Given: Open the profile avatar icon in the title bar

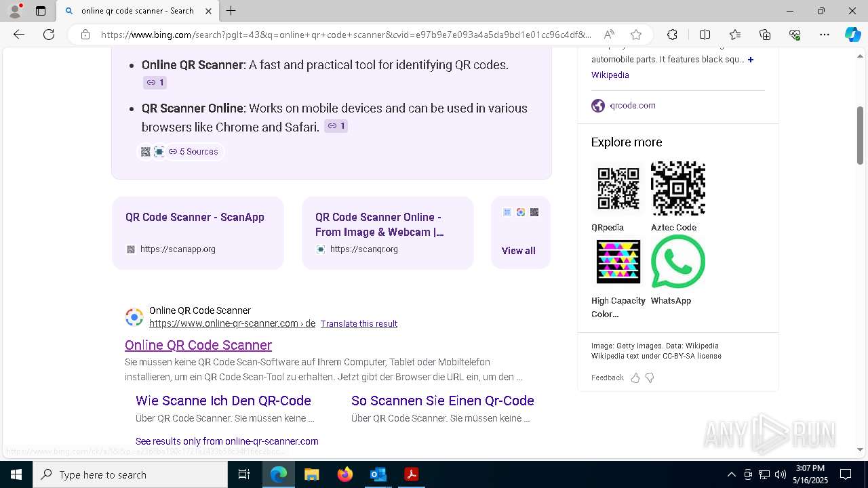Looking at the screenshot, I should (x=15, y=11).
